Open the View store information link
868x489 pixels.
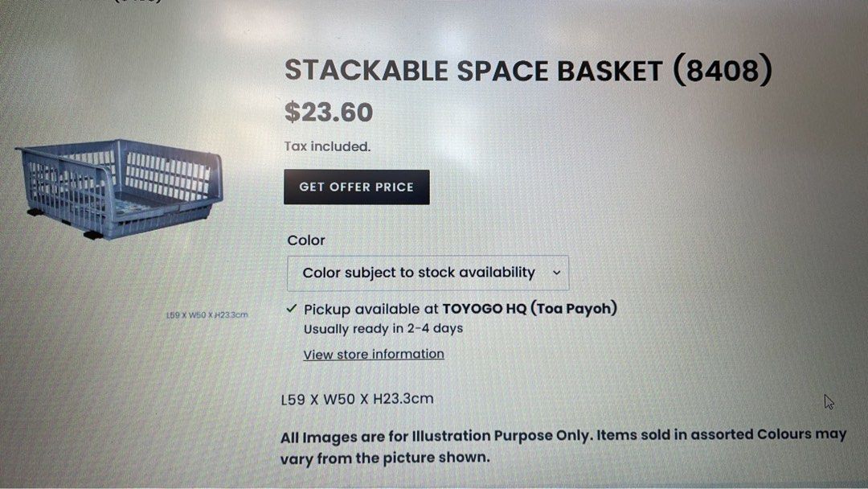coord(374,354)
